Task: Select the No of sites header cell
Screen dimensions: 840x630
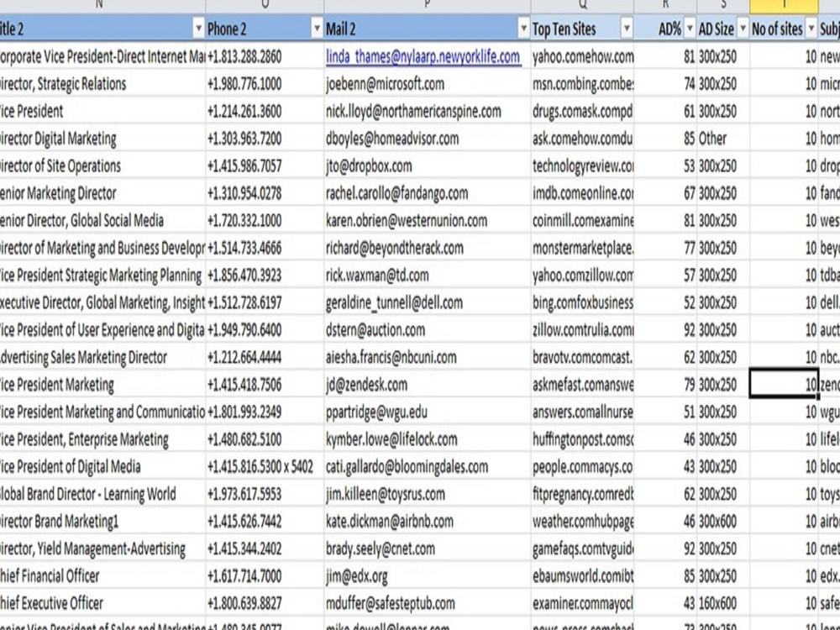Action: coord(784,29)
